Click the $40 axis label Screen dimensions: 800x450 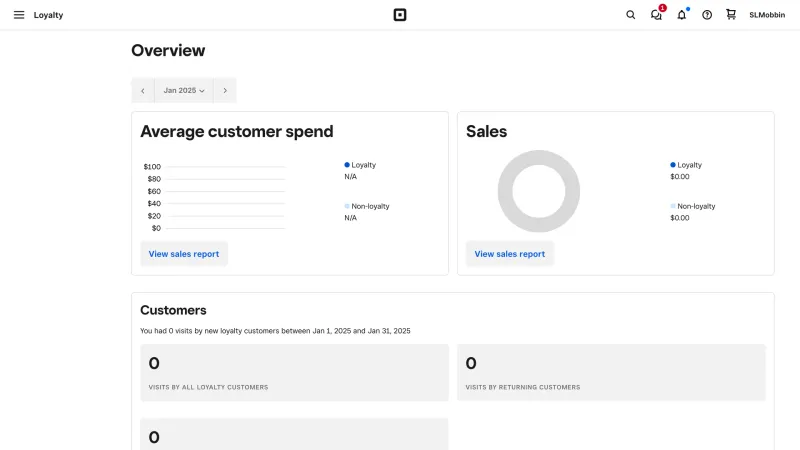(x=154, y=204)
